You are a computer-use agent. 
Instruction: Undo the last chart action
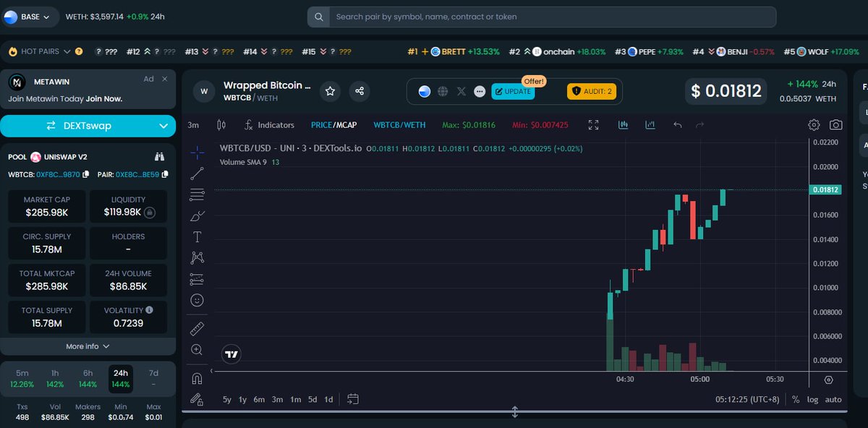click(x=678, y=125)
